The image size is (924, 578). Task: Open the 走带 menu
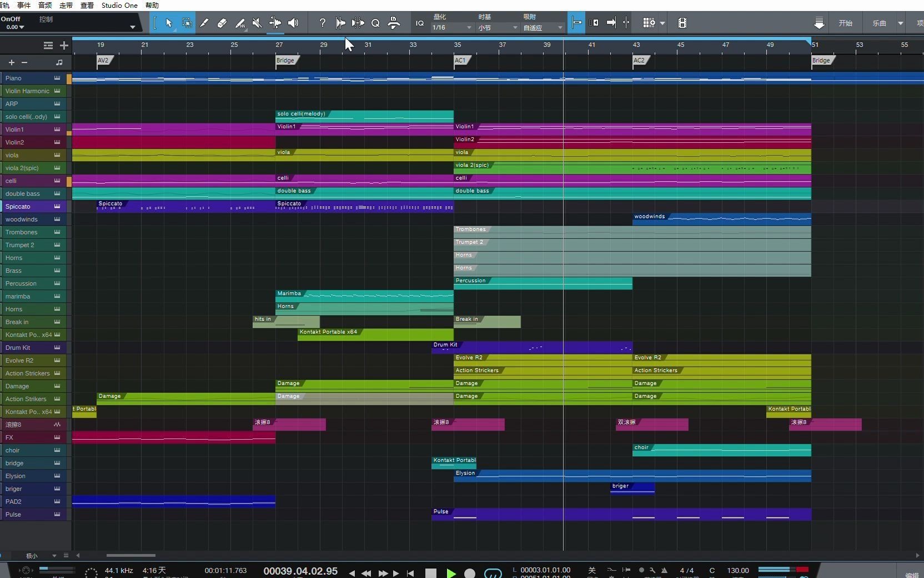point(66,5)
